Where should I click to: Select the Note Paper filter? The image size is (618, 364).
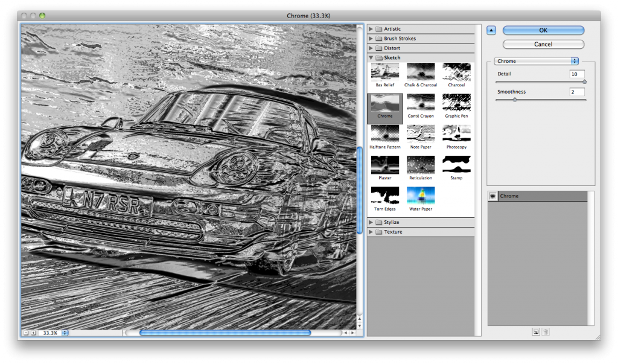click(420, 134)
